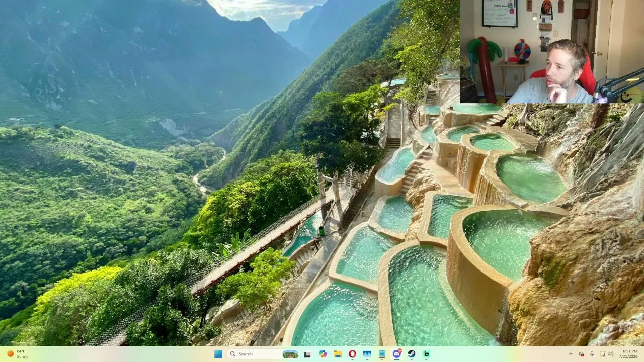This screenshot has height=362, width=644.
Task: Open the landscape search highlight image
Action: click(290, 354)
